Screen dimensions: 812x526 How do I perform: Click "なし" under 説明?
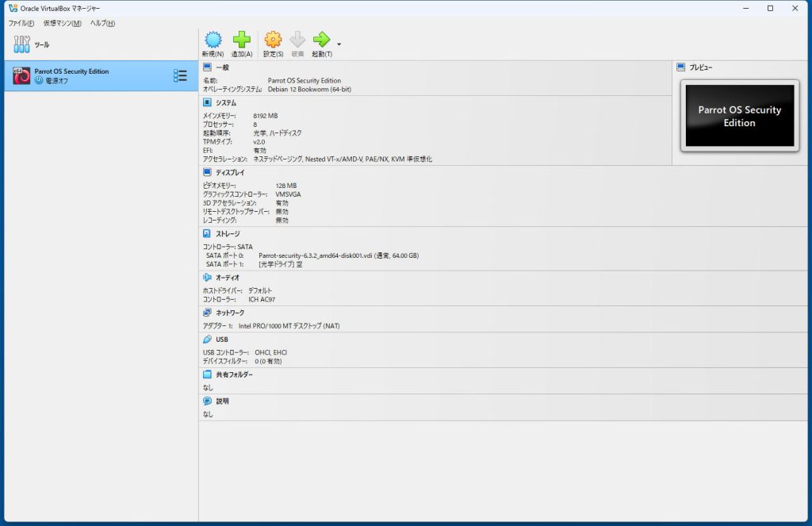tap(208, 414)
